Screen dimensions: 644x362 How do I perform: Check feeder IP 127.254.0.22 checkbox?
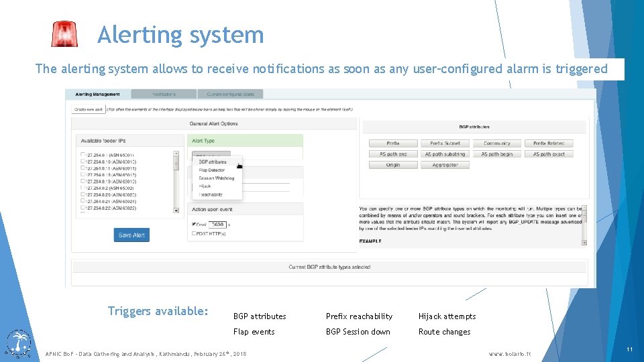click(x=83, y=208)
